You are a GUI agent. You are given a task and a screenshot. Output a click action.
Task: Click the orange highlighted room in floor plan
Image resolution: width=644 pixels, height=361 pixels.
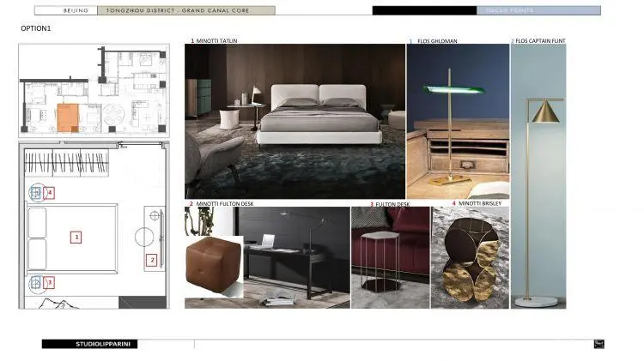pos(68,117)
